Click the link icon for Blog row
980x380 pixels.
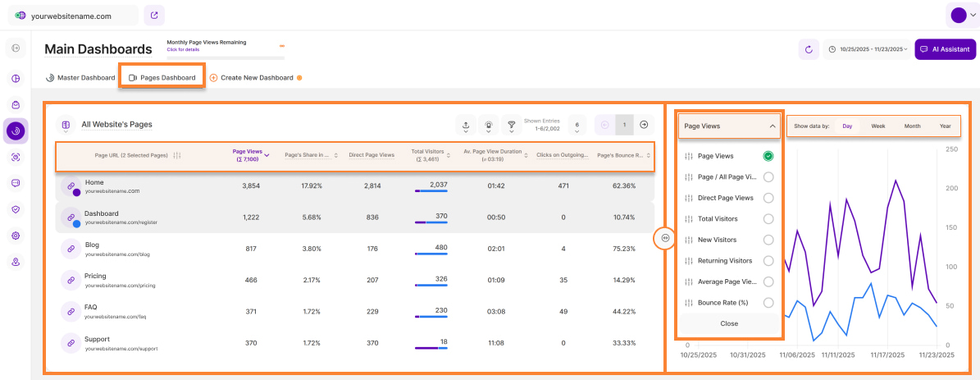[71, 249]
